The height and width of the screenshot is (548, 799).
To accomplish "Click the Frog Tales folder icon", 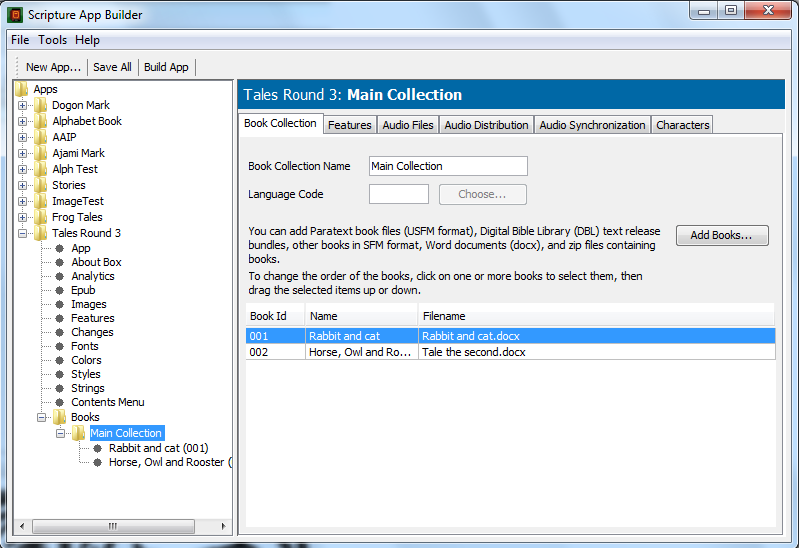I will click(41, 217).
